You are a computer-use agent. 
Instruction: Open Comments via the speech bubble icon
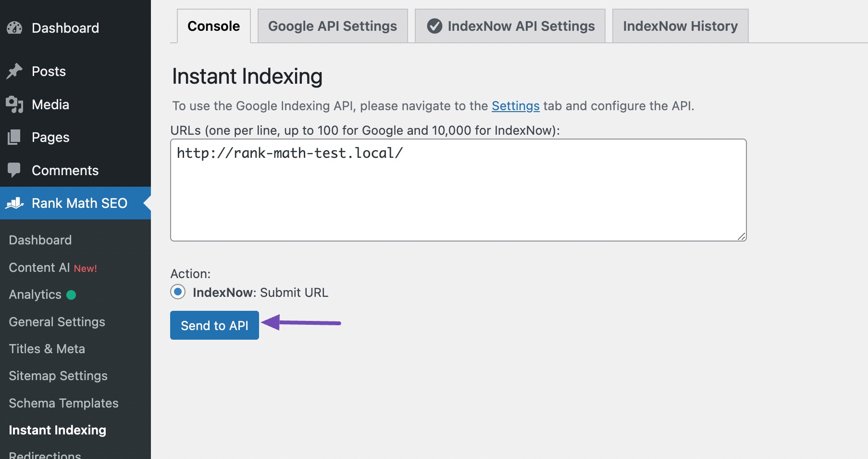[15, 170]
